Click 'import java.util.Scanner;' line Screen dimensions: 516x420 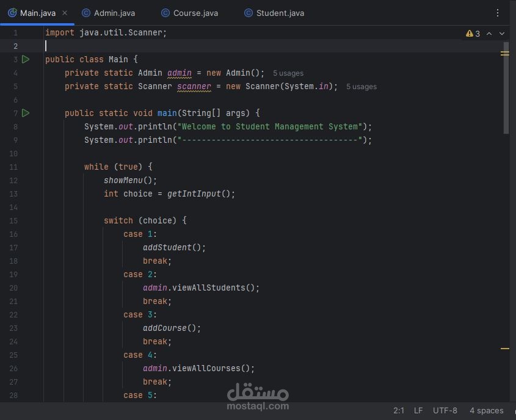click(x=106, y=32)
